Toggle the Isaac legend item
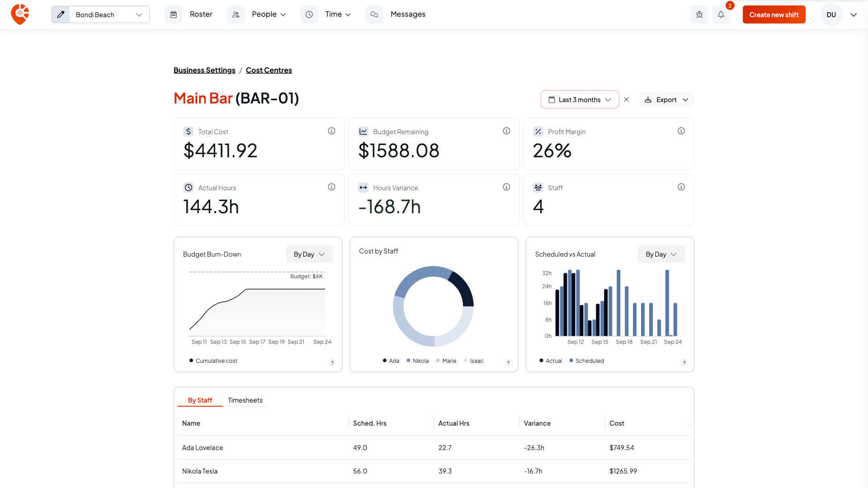 [474, 361]
